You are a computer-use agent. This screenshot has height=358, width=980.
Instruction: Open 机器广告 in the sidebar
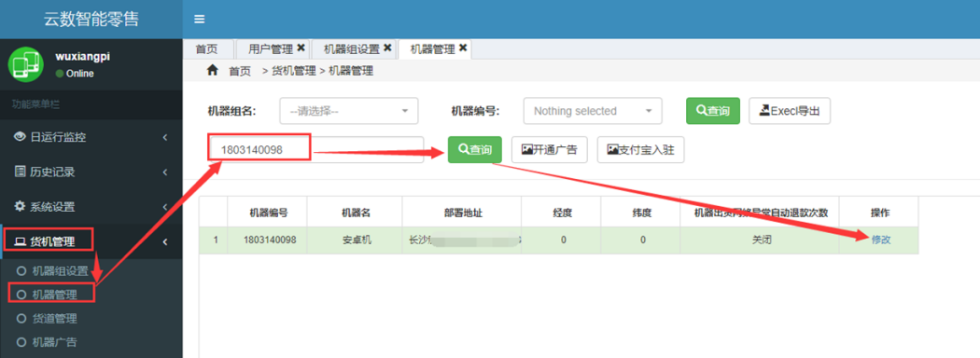coord(54,342)
